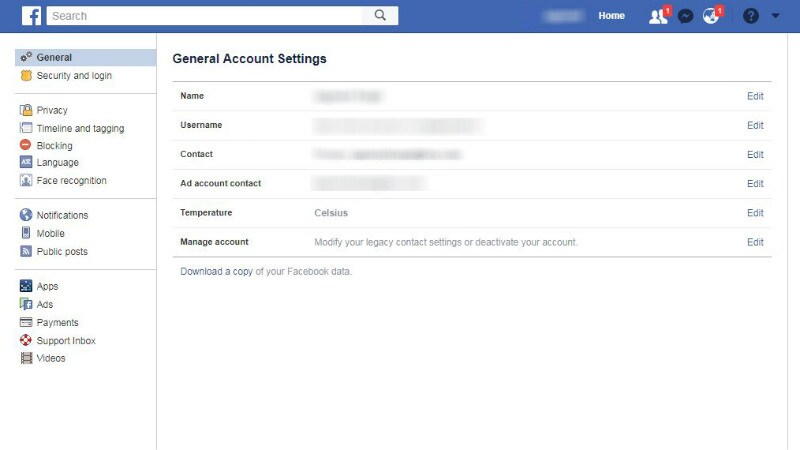
Task: Open Payments settings
Action: click(57, 323)
